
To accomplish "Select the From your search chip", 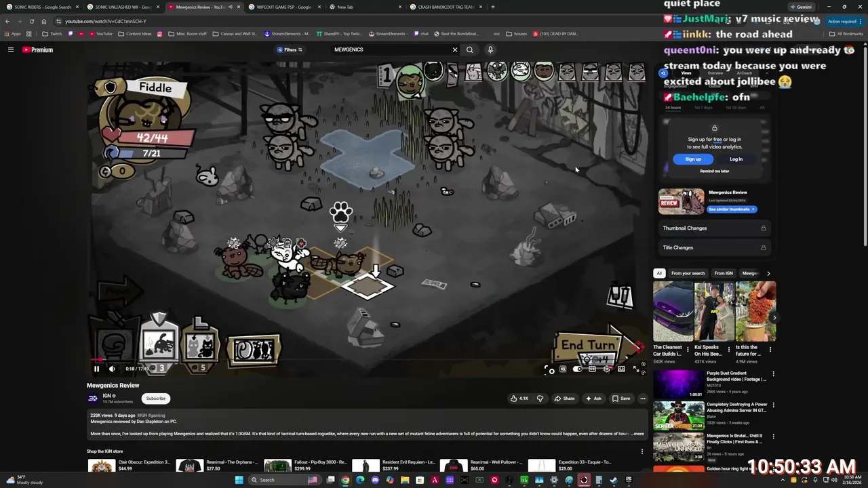I will coord(688,273).
